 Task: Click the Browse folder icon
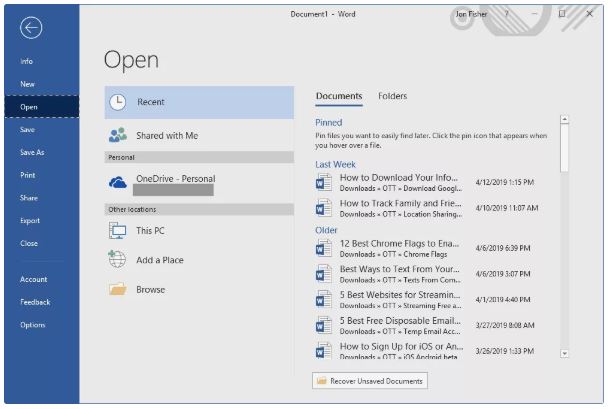point(117,289)
